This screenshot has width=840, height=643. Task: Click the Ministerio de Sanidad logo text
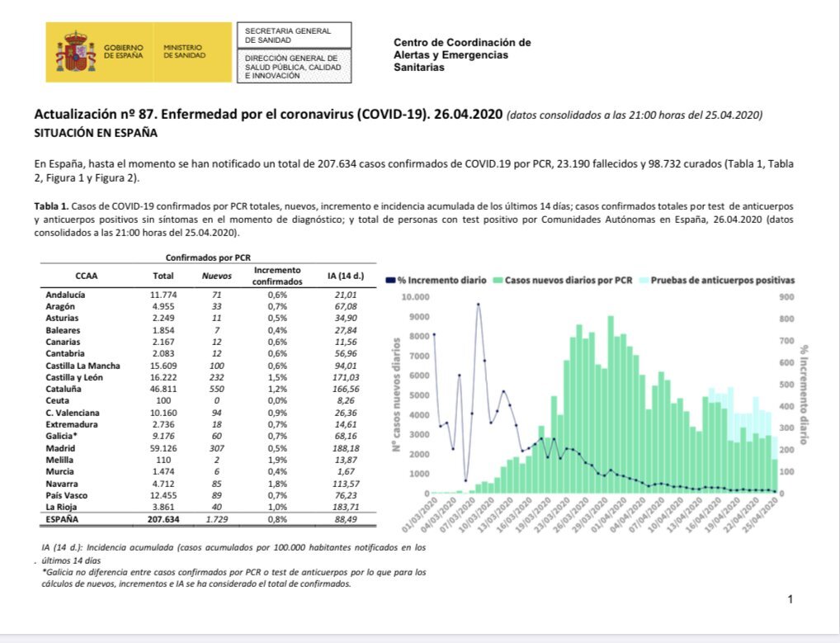pos(184,53)
